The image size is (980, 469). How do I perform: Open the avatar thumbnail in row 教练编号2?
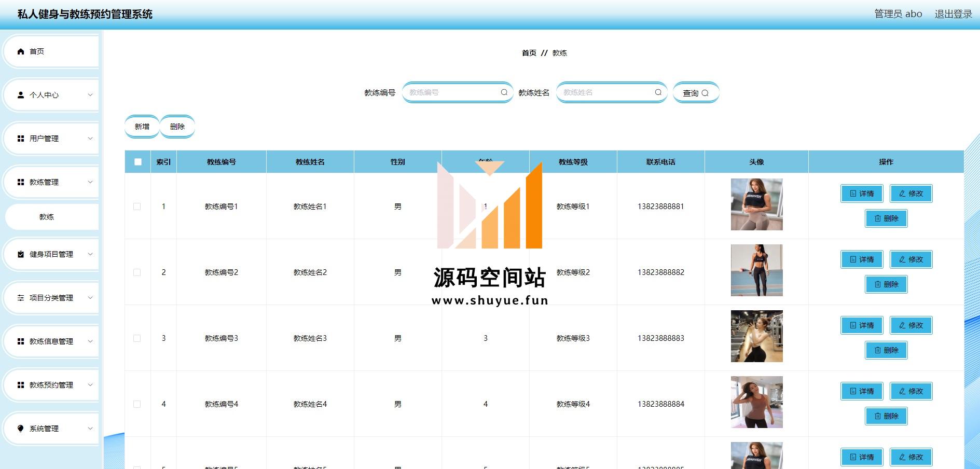[756, 270]
